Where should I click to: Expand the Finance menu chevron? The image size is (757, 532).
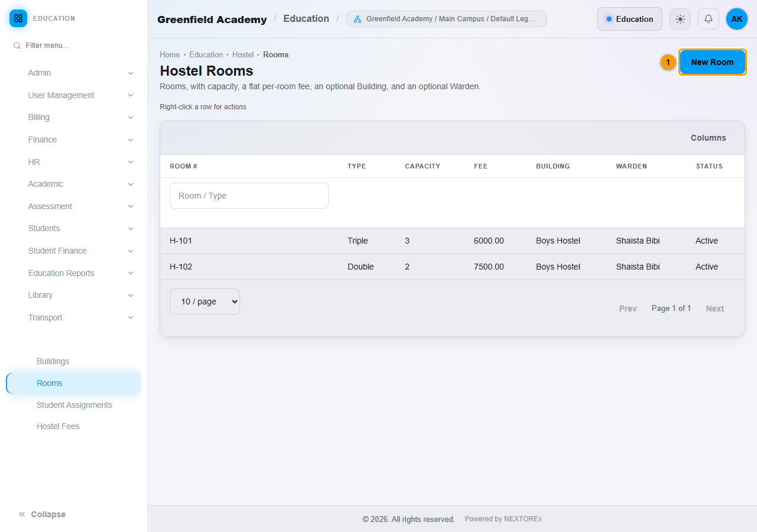[131, 140]
